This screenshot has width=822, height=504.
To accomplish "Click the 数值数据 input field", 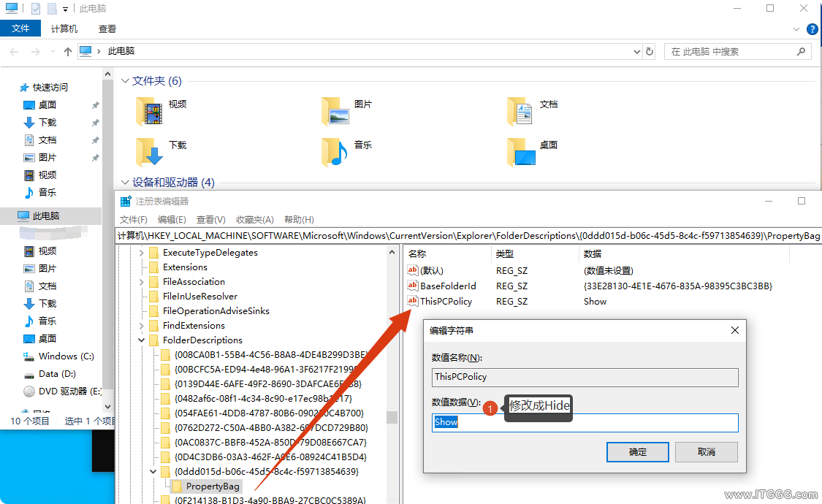I will click(585, 422).
